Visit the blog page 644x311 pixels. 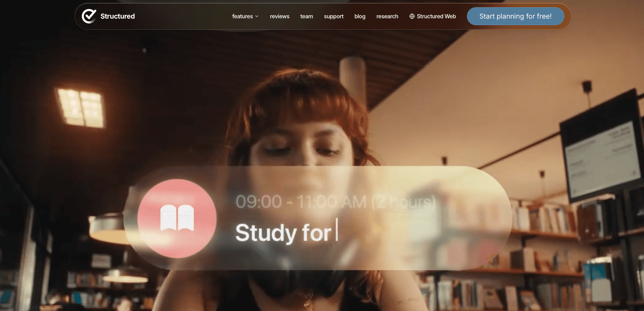pos(360,16)
